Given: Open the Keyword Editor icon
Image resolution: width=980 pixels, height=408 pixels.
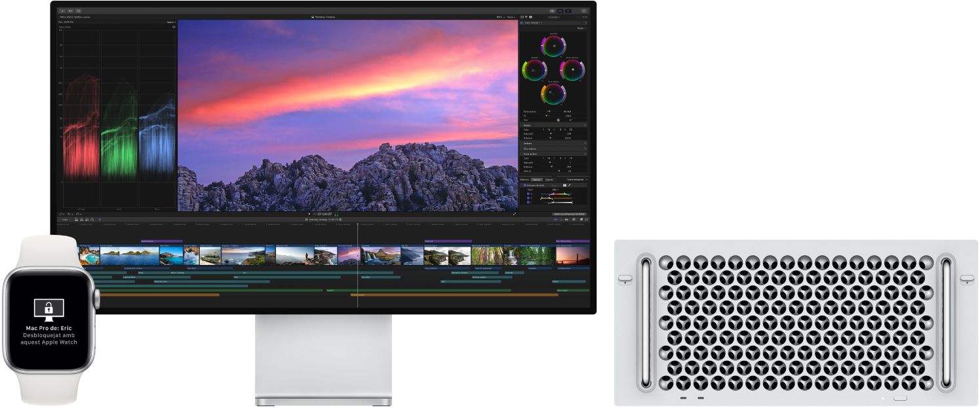Looking at the screenshot, I should tap(71, 10).
